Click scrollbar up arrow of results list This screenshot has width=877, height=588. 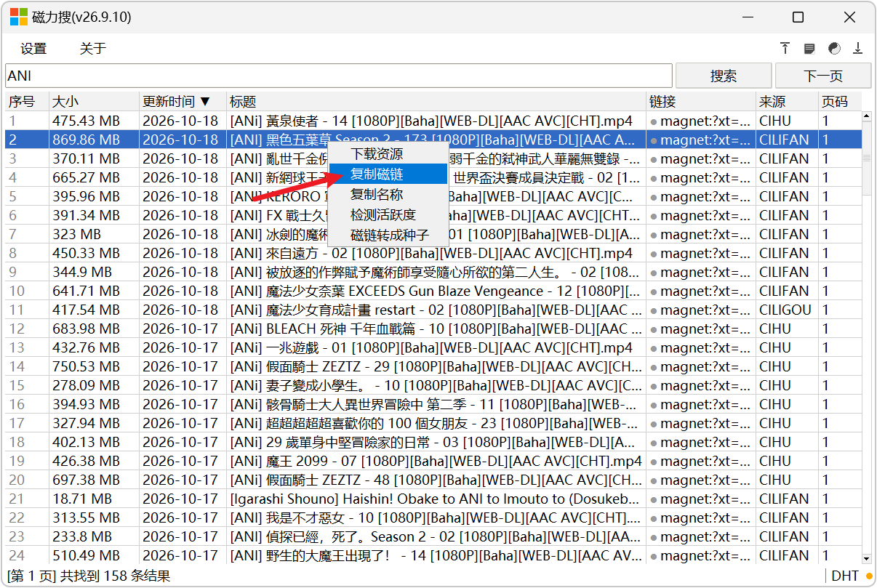click(866, 116)
